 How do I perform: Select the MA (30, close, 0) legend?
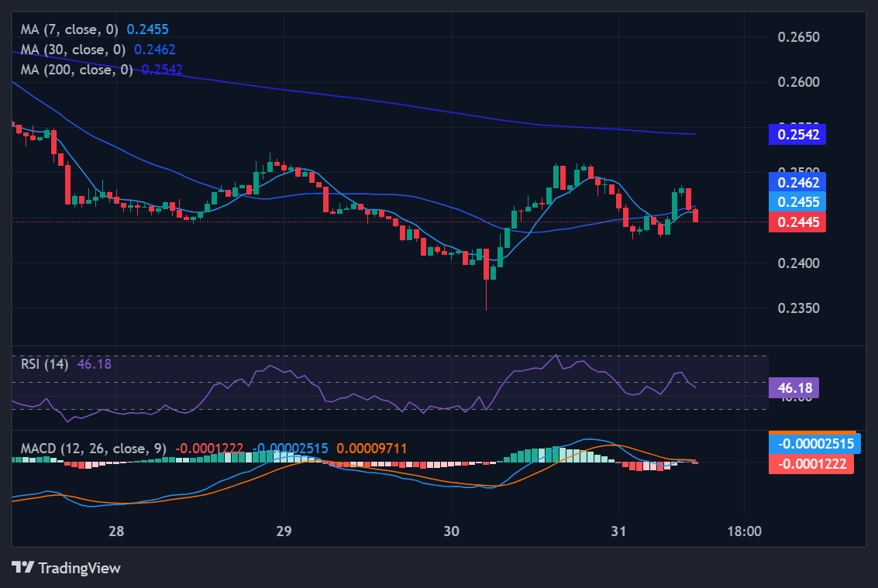click(74, 50)
